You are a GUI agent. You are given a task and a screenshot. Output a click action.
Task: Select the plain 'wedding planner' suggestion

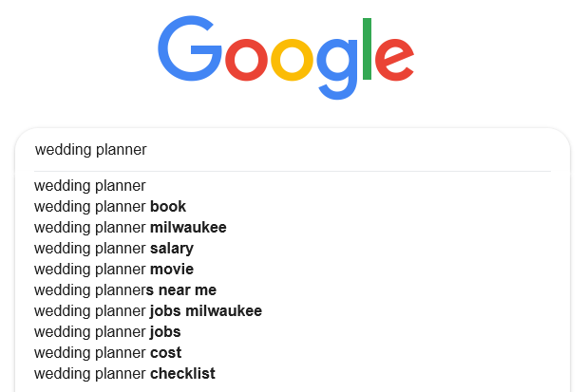pos(292,186)
